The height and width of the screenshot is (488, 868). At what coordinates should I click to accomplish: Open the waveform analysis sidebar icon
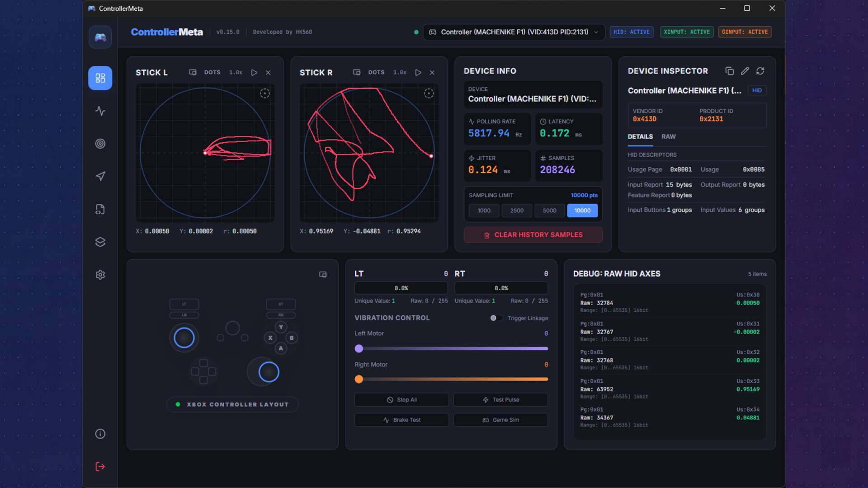coord(100,111)
